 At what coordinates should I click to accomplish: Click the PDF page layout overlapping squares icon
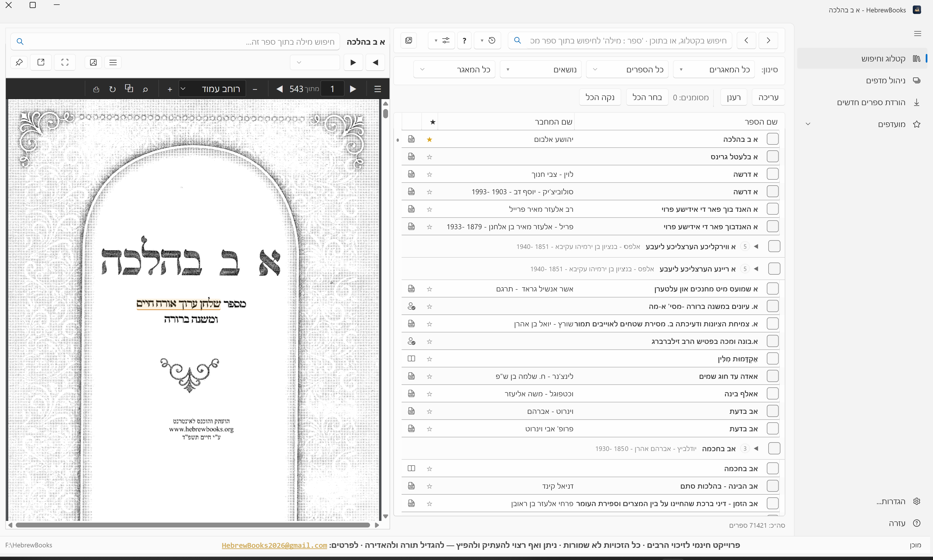pos(129,88)
